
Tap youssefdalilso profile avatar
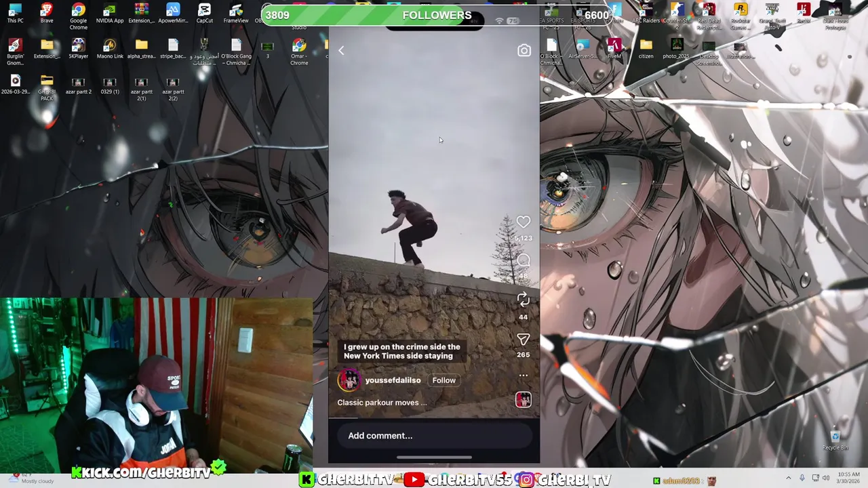point(349,380)
